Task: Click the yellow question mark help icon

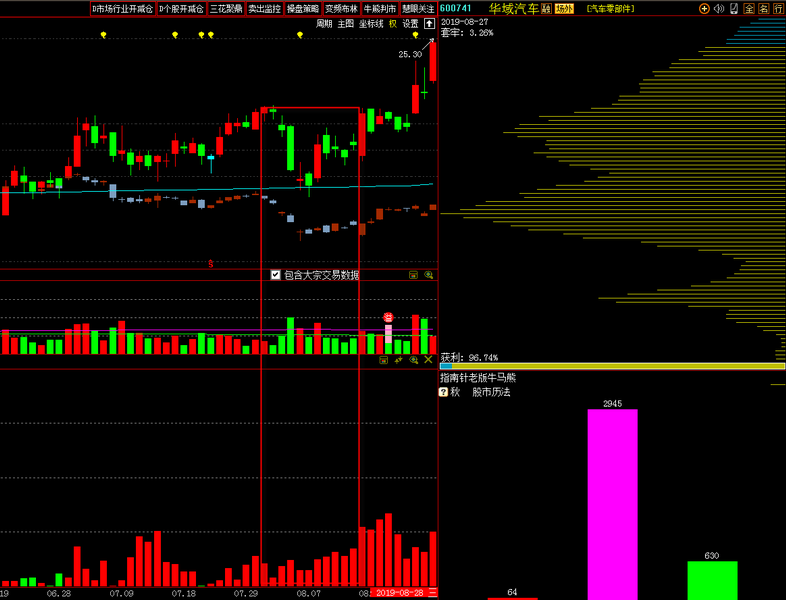Action: (443, 392)
